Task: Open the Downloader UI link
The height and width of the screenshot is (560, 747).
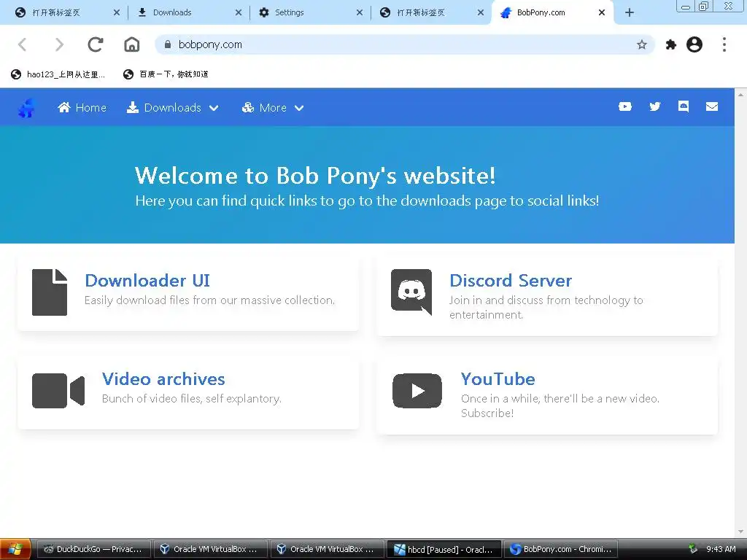Action: [147, 281]
